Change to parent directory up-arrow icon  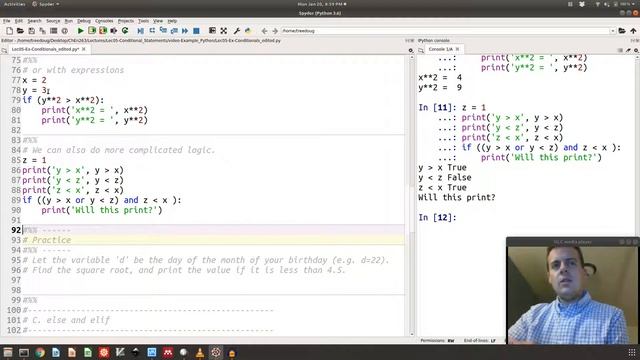click(633, 31)
